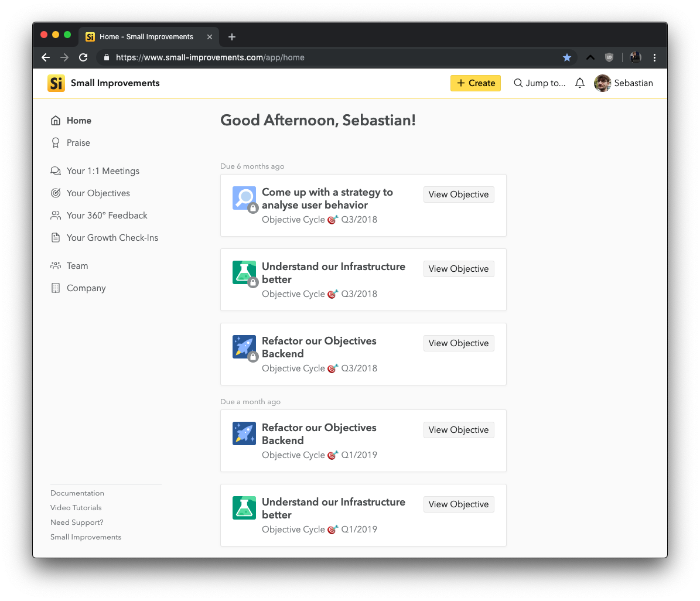This screenshot has width=700, height=601.
Task: View Objective for Q3/2018 Understand our Infrastructure
Action: pos(459,269)
